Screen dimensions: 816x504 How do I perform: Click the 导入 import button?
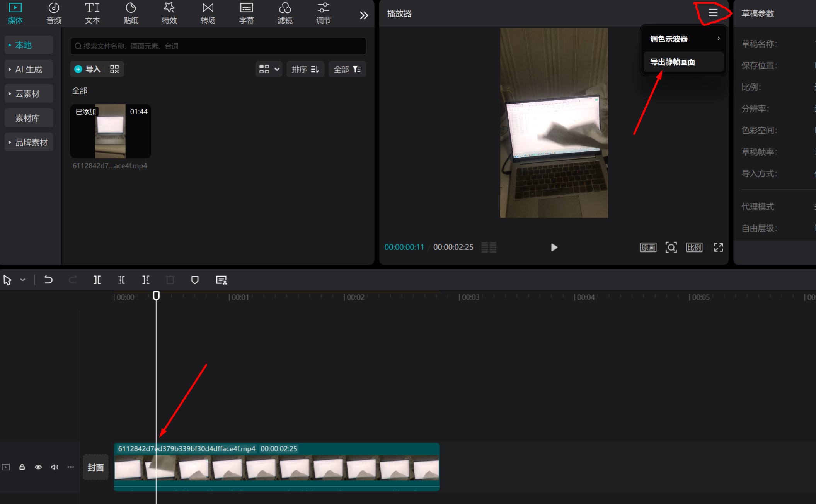tap(88, 69)
